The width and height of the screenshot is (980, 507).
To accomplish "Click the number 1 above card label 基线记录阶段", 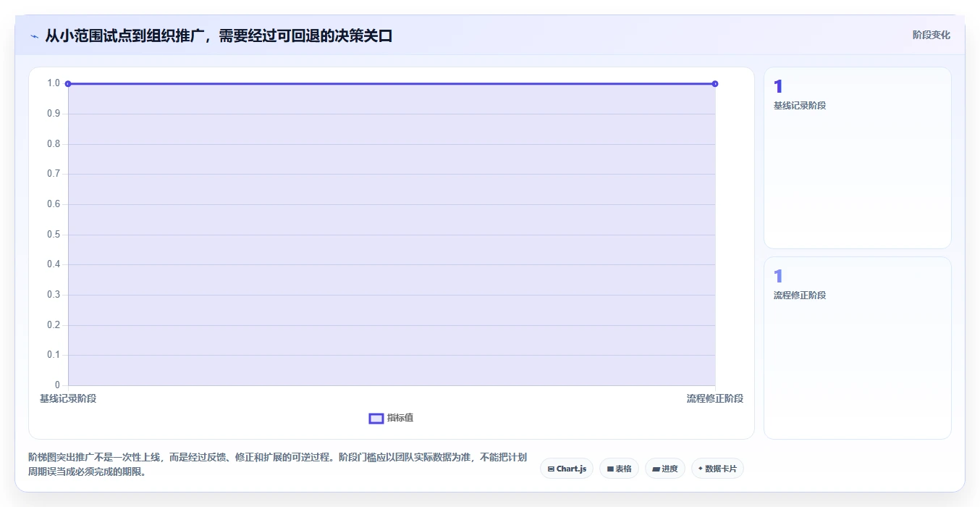I will [x=778, y=87].
